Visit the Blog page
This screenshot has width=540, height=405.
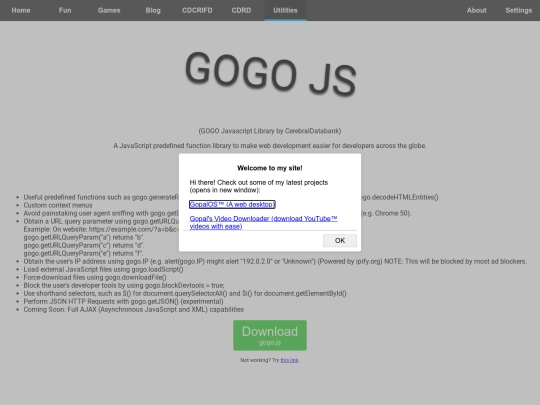click(x=153, y=10)
